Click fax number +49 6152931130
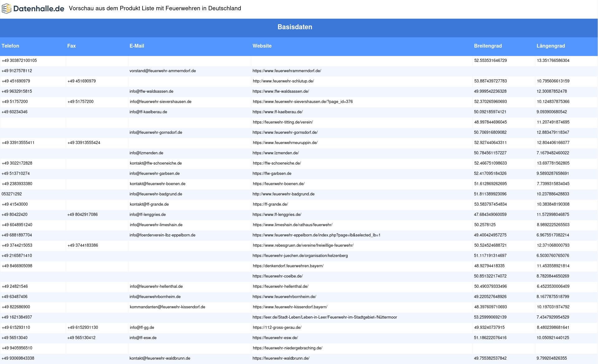The width and height of the screenshot is (598, 364). (x=83, y=328)
